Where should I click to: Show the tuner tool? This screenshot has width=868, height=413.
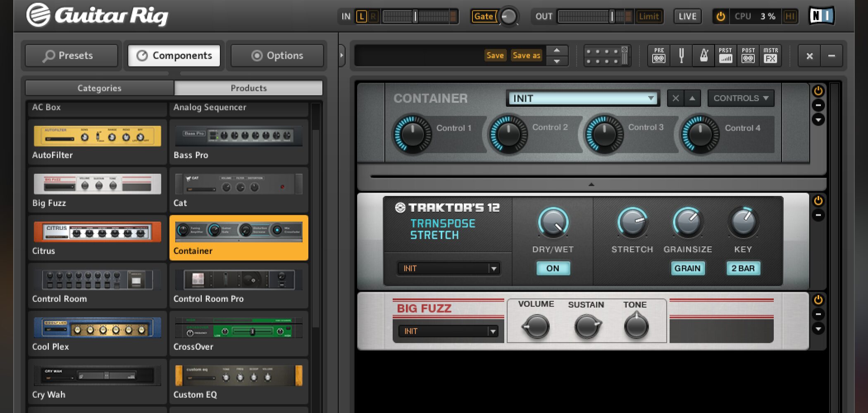tap(682, 56)
